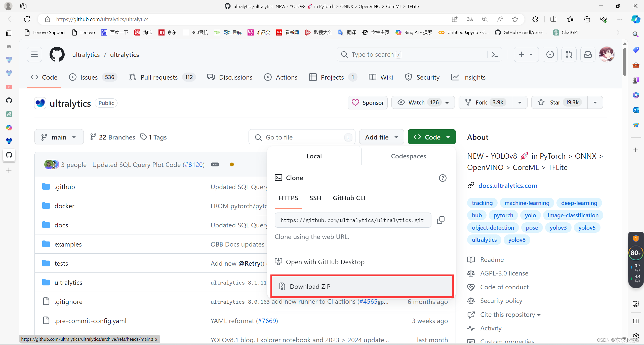This screenshot has height=345, width=644.
Task: Open the Copilot sidebar icon
Action: coord(636,19)
